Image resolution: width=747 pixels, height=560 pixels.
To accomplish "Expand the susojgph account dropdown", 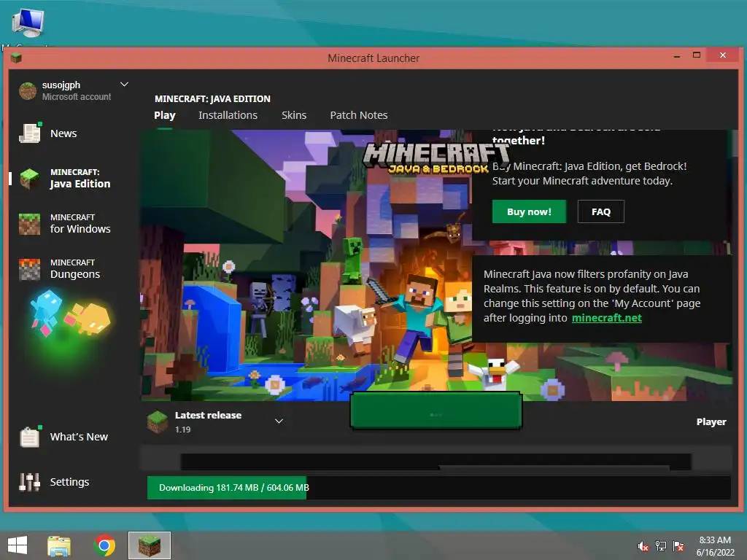I will pos(124,85).
